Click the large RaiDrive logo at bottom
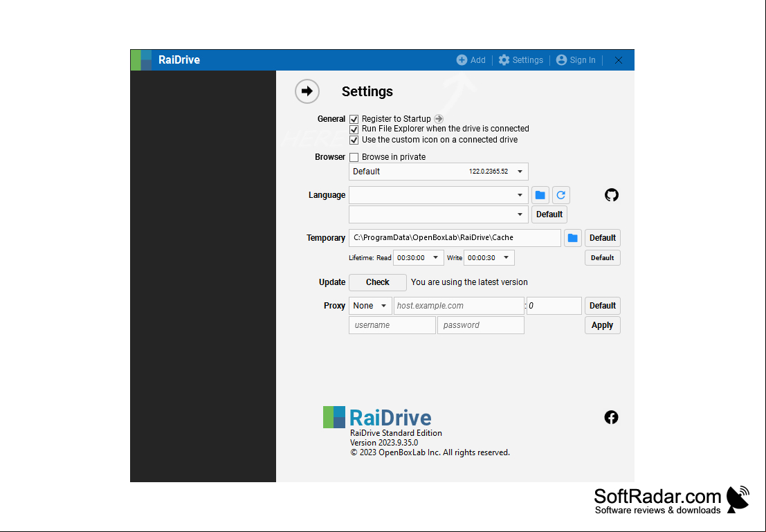 coord(377,417)
